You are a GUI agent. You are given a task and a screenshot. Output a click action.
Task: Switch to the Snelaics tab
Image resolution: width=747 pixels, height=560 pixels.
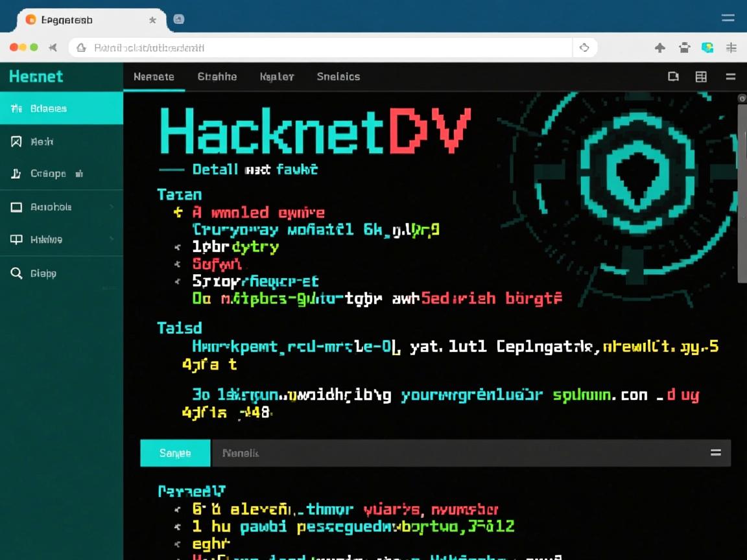(338, 76)
